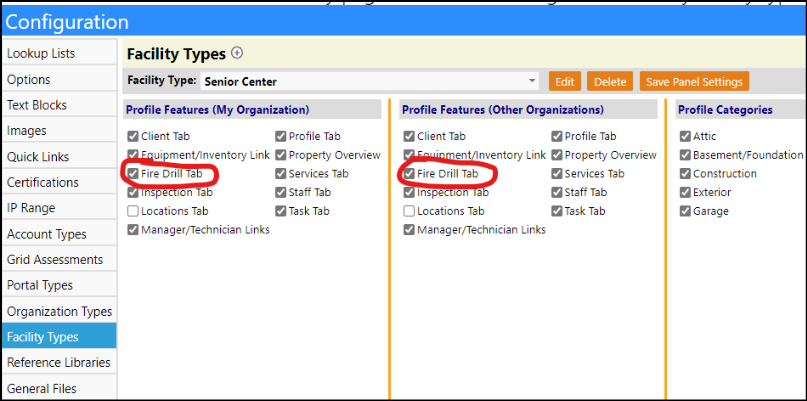Toggle Manager/Technician Links under My Organization

133,230
